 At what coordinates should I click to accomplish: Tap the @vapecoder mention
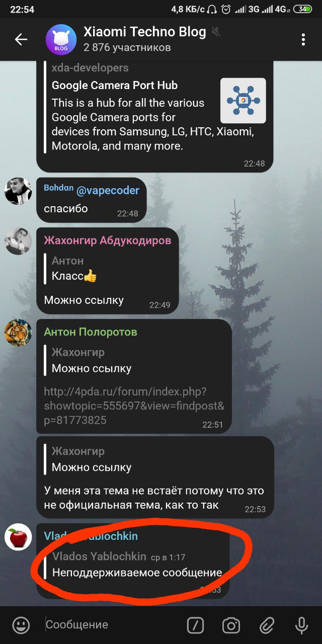point(108,190)
